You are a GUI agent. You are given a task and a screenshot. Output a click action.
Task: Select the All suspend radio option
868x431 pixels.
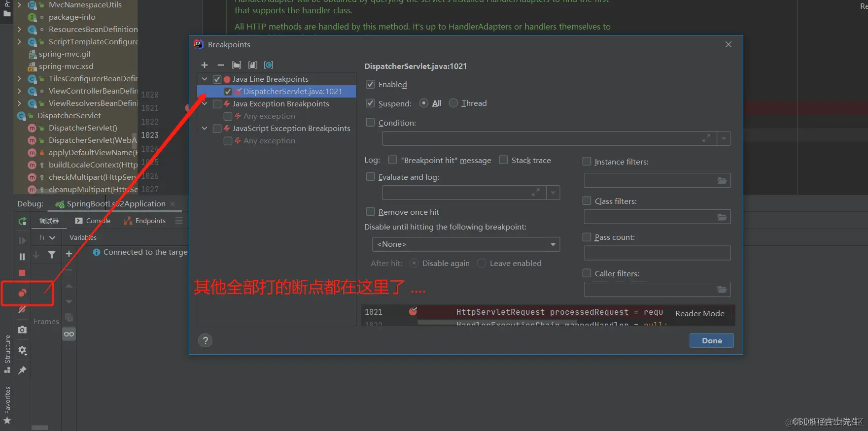(x=424, y=103)
